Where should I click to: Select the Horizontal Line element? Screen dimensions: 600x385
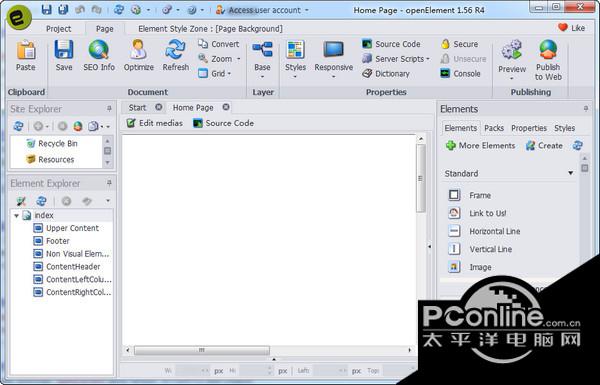[484, 232]
